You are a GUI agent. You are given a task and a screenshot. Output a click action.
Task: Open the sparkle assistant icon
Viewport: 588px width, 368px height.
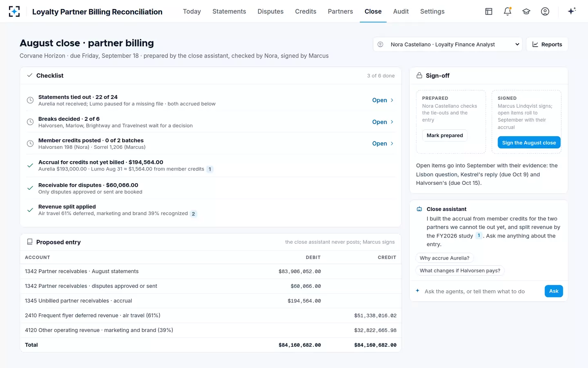pos(572,11)
